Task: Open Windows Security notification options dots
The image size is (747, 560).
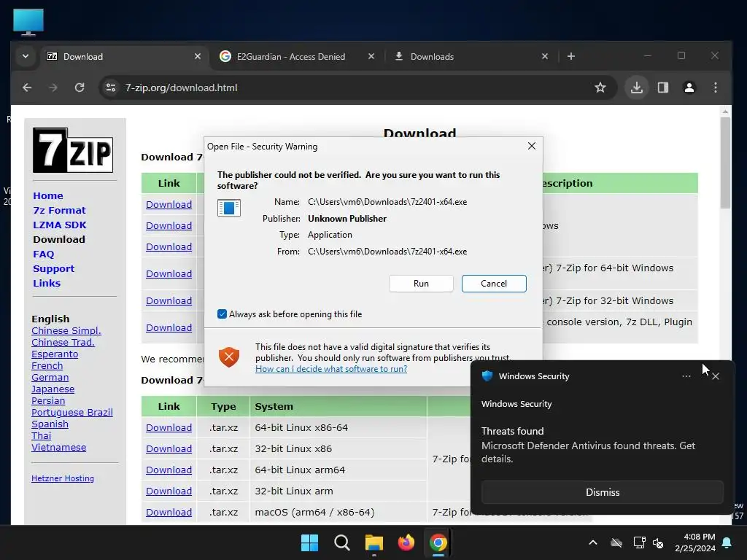Action: point(686,376)
